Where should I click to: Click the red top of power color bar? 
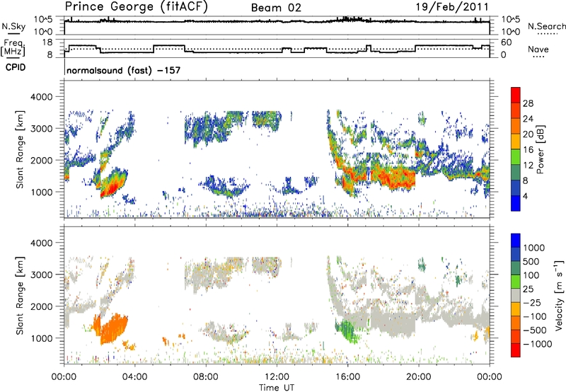coord(516,95)
